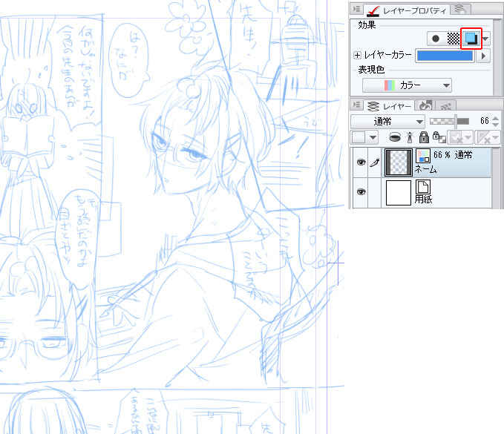Set as reference layer with lighthouse icon
Image resolution: width=504 pixels, height=434 pixels.
coord(410,137)
